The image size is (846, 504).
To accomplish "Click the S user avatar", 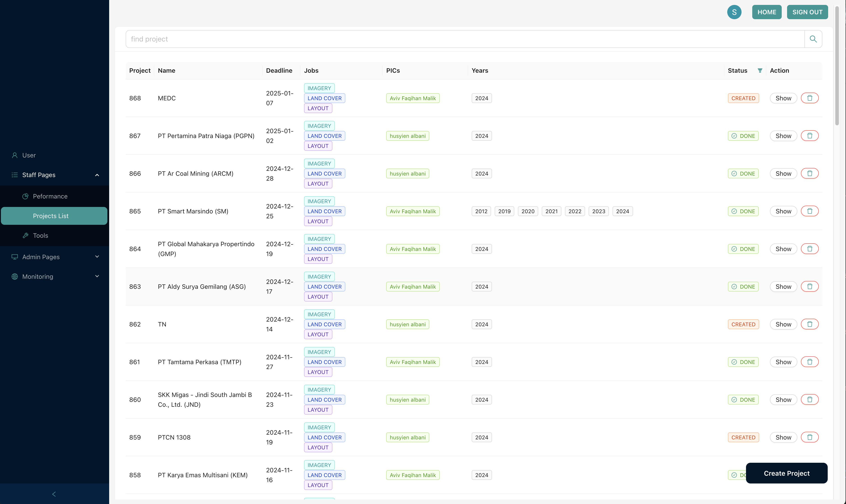I will click(x=734, y=12).
